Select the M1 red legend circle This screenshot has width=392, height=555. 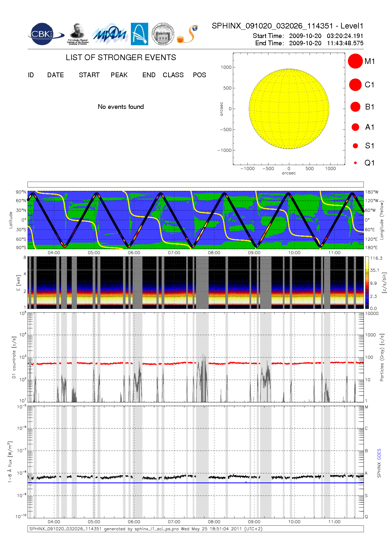tap(355, 61)
